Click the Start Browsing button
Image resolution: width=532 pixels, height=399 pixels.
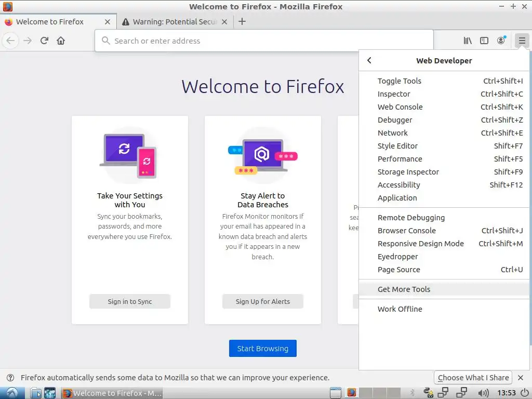262,349
